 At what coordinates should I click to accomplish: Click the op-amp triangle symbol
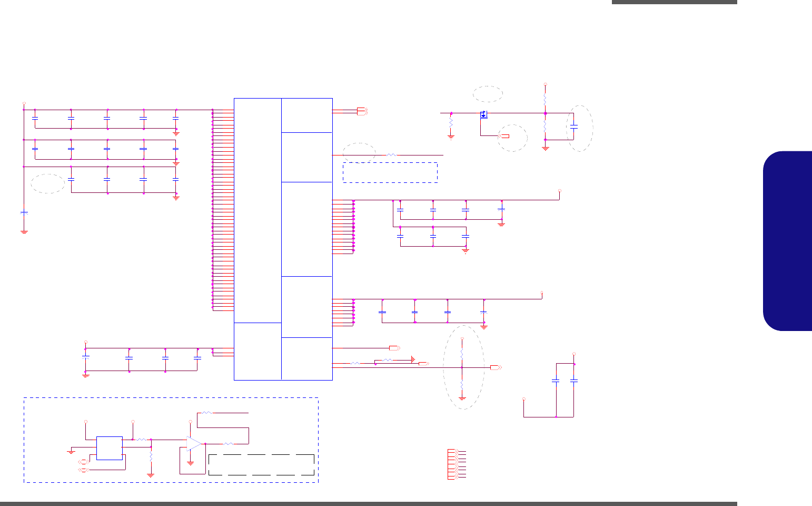click(194, 444)
